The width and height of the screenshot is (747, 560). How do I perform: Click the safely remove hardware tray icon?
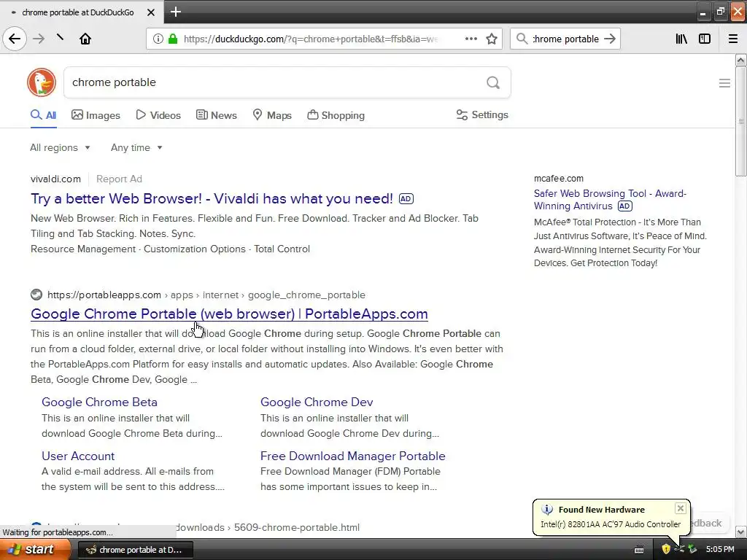point(692,549)
